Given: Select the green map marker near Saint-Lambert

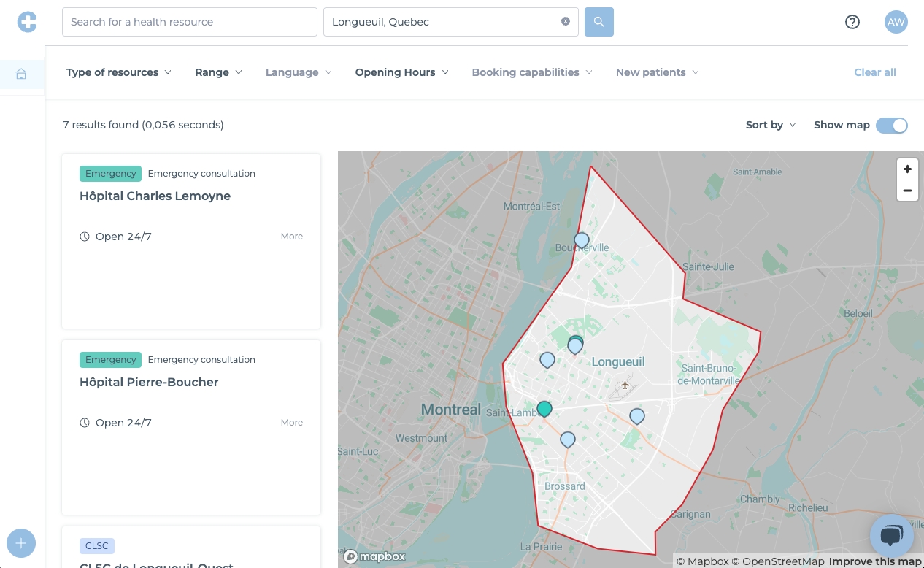Looking at the screenshot, I should [544, 408].
